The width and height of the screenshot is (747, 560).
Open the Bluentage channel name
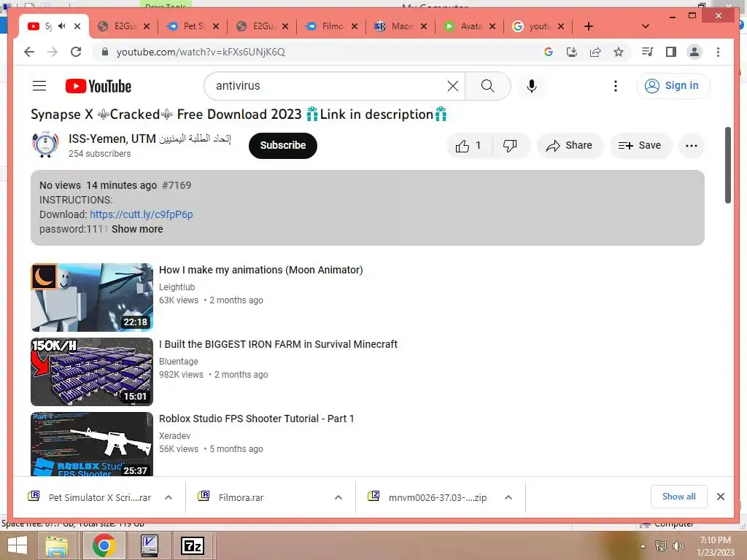click(179, 362)
